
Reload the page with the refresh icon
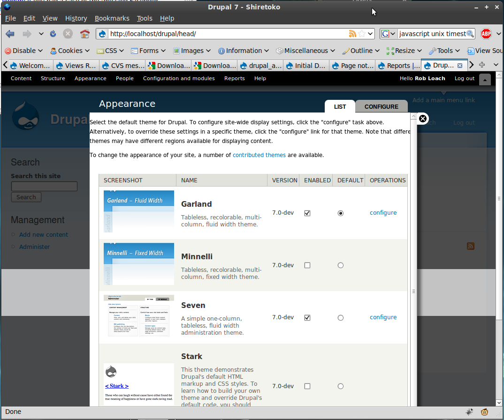(53, 34)
